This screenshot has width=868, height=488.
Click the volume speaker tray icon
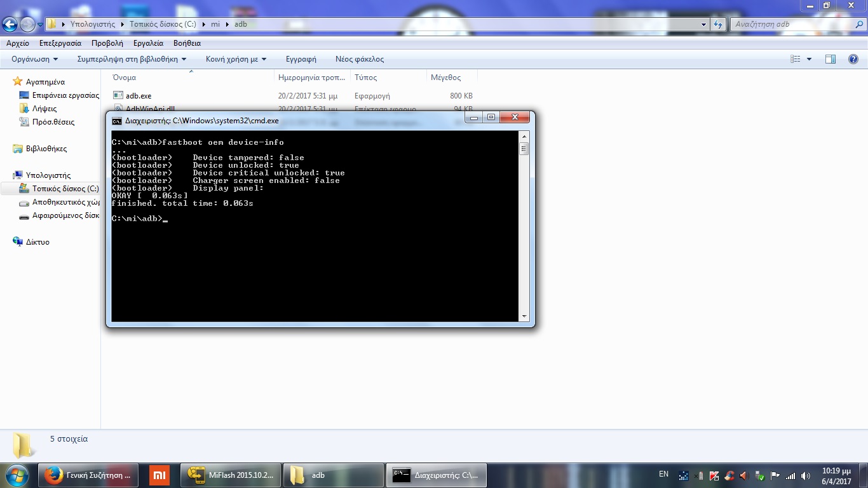point(806,475)
